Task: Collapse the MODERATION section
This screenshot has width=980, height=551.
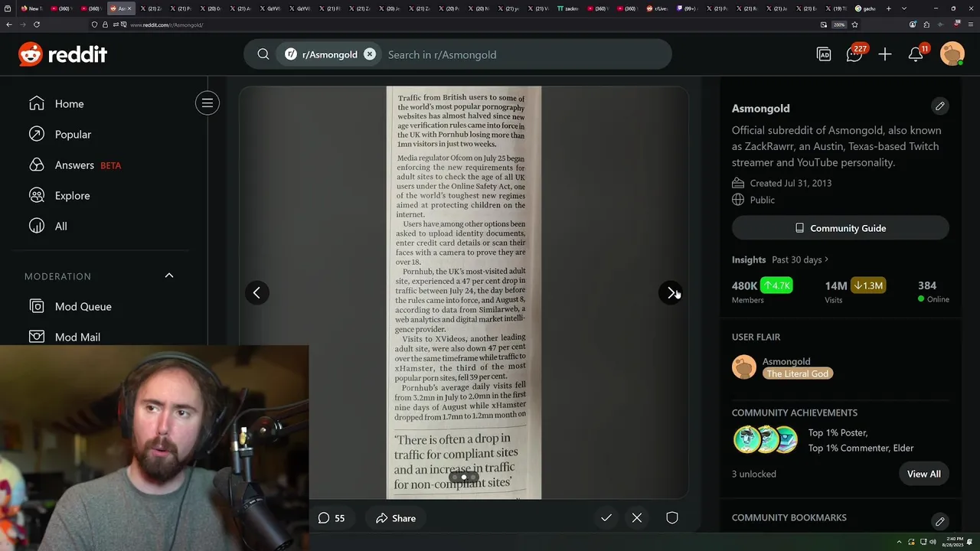Action: click(x=169, y=275)
